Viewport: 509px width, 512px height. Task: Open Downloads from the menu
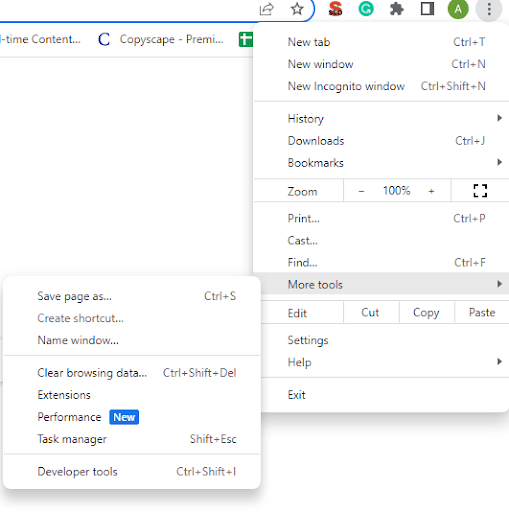[x=381, y=141]
